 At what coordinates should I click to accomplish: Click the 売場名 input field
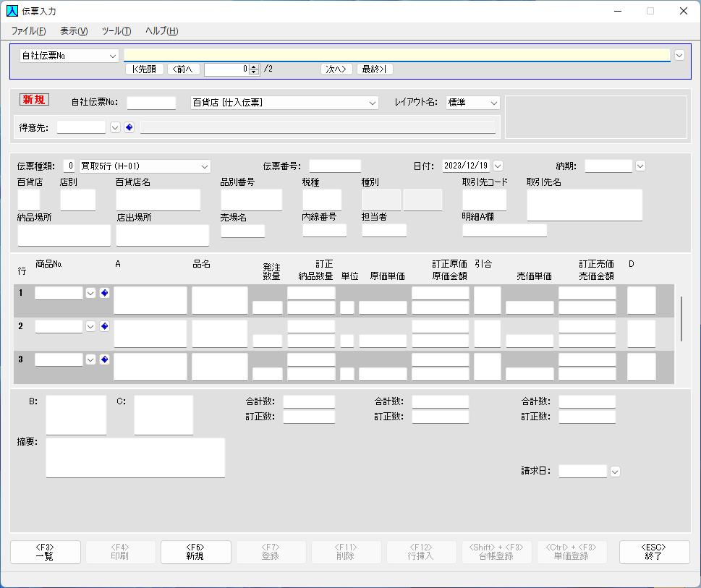[x=243, y=231]
